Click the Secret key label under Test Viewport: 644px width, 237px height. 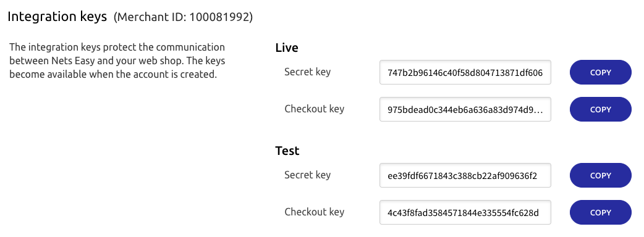307,175
